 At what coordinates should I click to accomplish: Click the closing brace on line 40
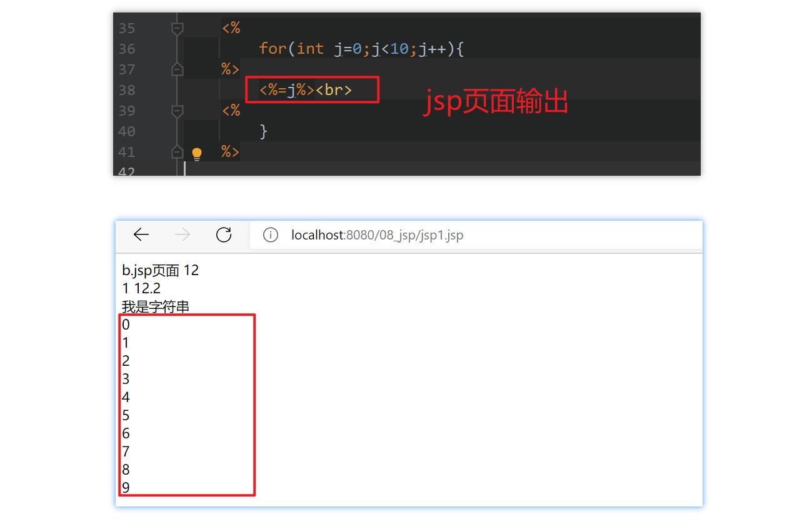tap(264, 131)
